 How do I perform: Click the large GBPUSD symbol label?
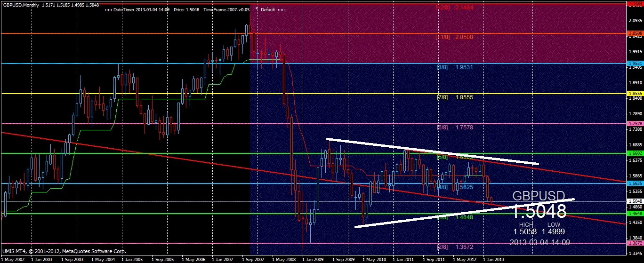tap(538, 196)
